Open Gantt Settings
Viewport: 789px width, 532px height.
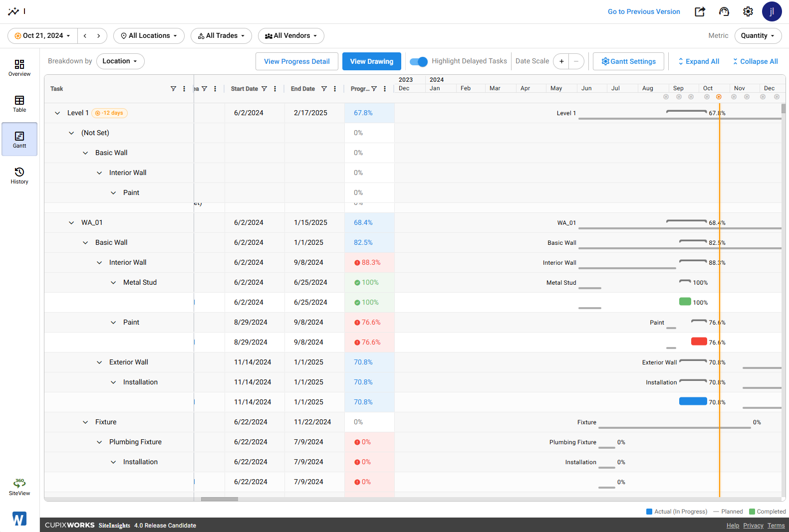628,61
